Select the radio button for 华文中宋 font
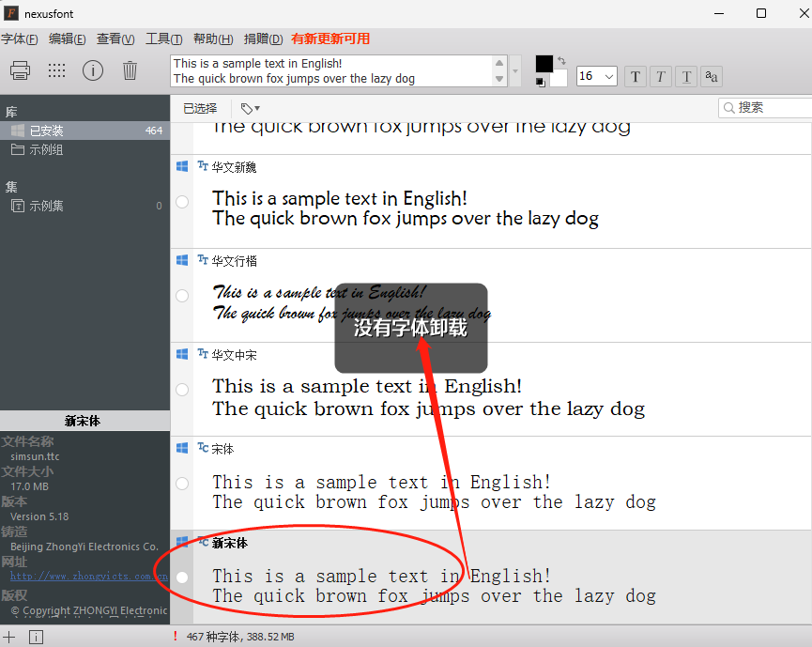The width and height of the screenshot is (812, 647). [x=182, y=390]
